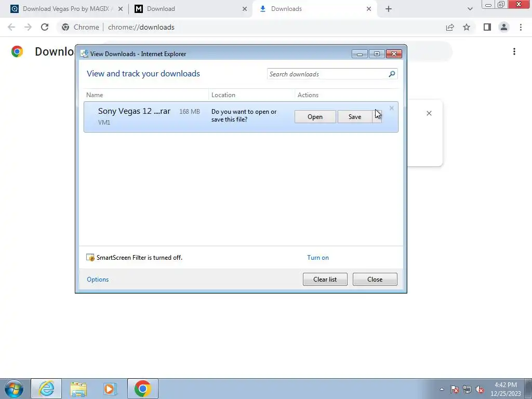This screenshot has width=532, height=399.
Task: Open the clock showing 4:42 PM
Action: [x=506, y=389]
